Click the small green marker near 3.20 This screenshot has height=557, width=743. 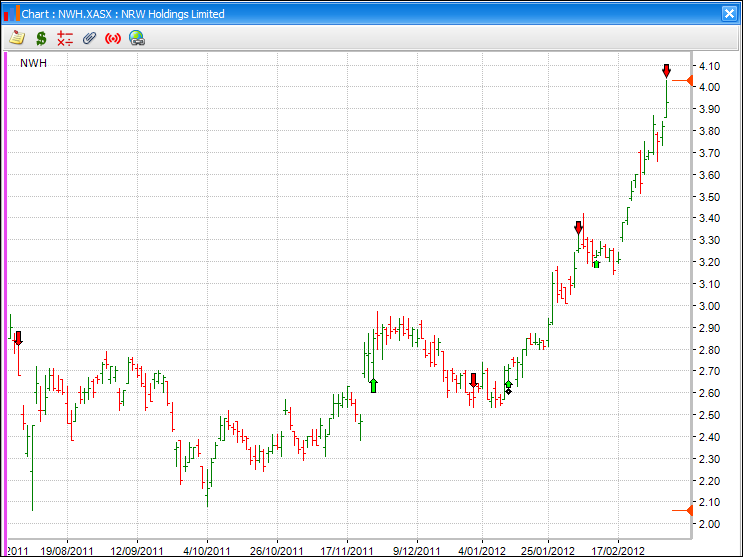pos(596,264)
